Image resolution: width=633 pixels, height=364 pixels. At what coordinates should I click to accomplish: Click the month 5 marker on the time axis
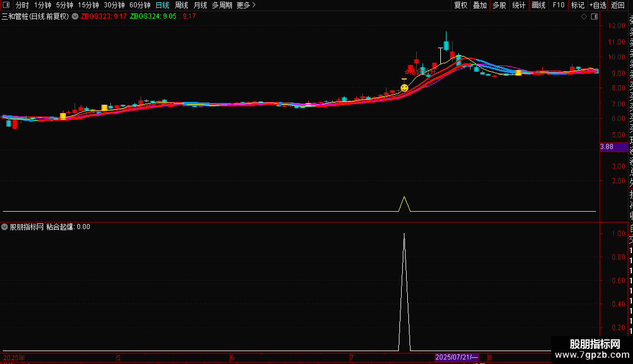coord(118,357)
